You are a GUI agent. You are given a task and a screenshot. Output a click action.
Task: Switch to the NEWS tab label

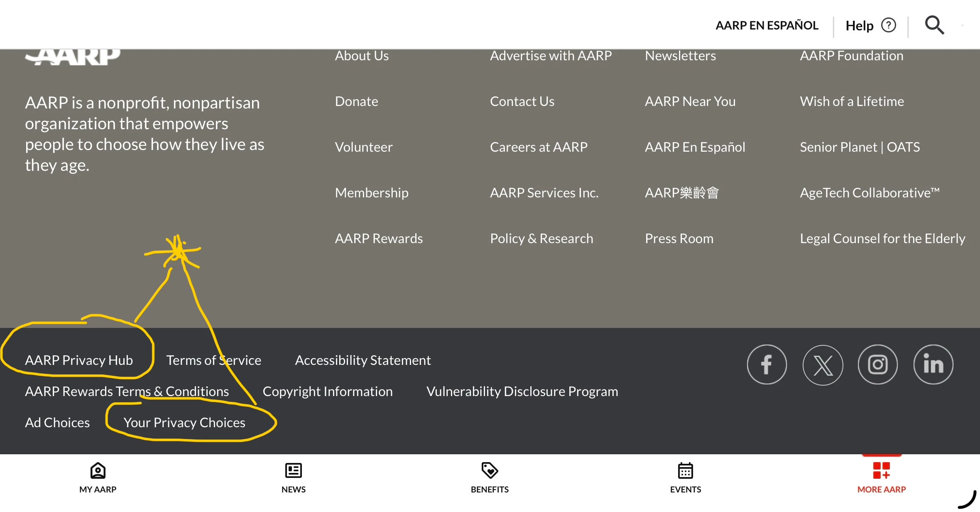(x=294, y=490)
